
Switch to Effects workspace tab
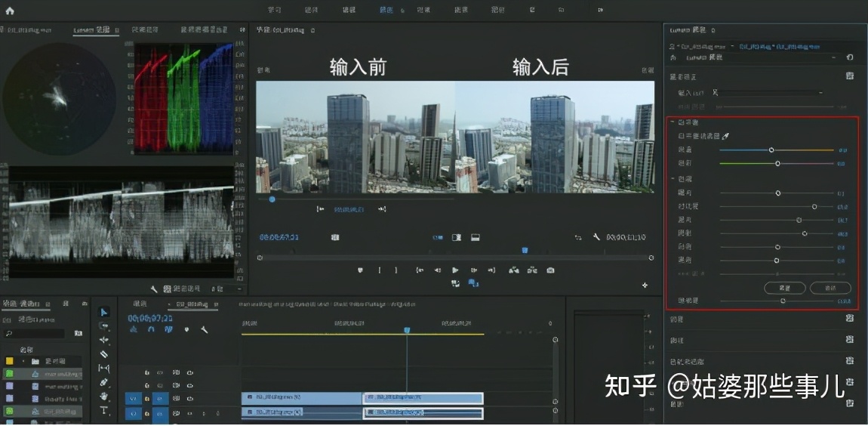(x=423, y=10)
